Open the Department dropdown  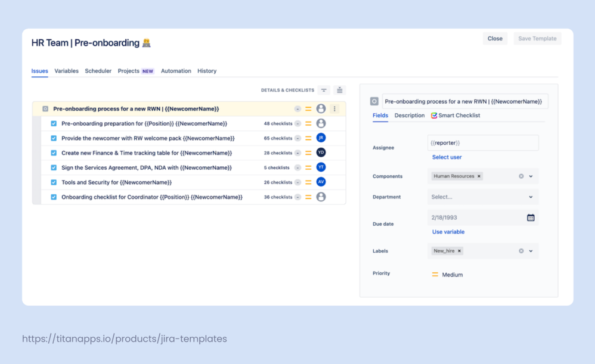[531, 197]
